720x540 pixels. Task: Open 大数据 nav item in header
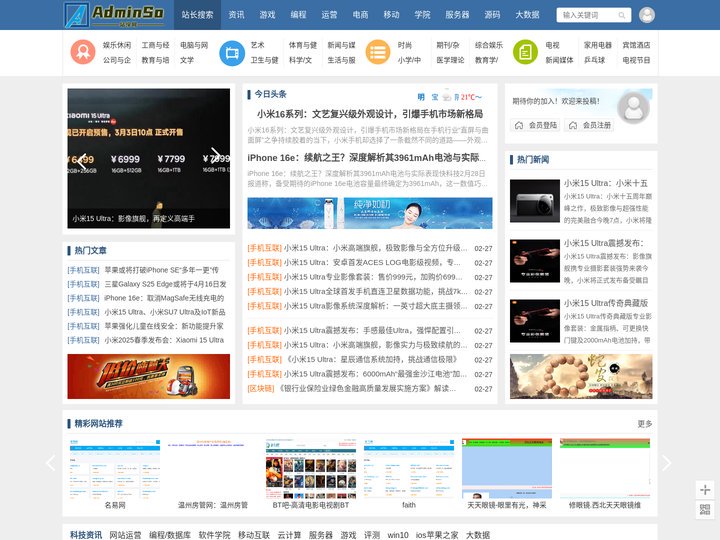[527, 15]
